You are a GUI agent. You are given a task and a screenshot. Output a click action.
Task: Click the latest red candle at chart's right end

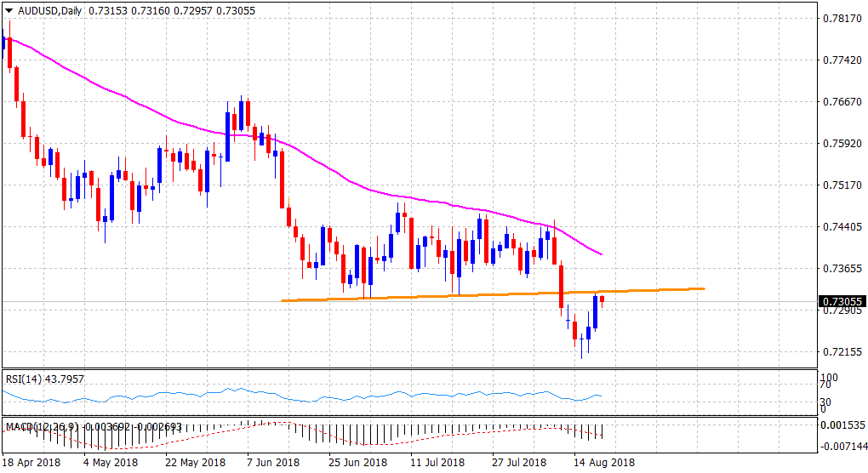pos(602,299)
